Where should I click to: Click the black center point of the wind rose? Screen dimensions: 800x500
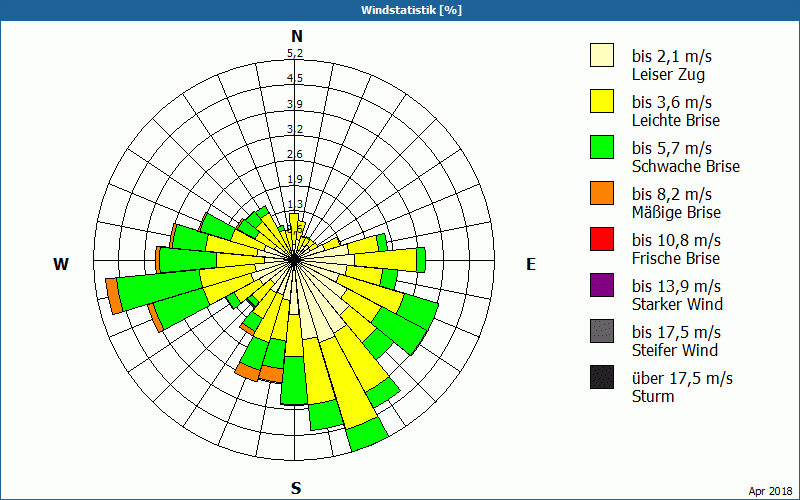tap(294, 260)
